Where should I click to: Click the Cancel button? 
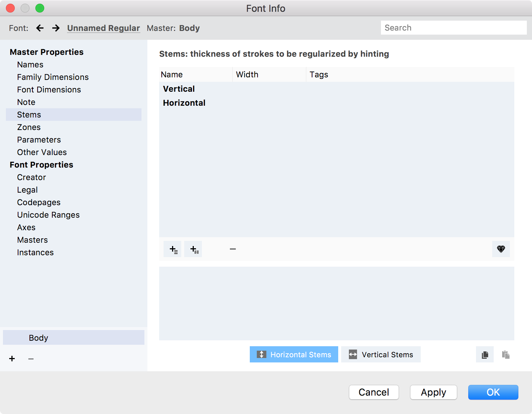coord(374,392)
